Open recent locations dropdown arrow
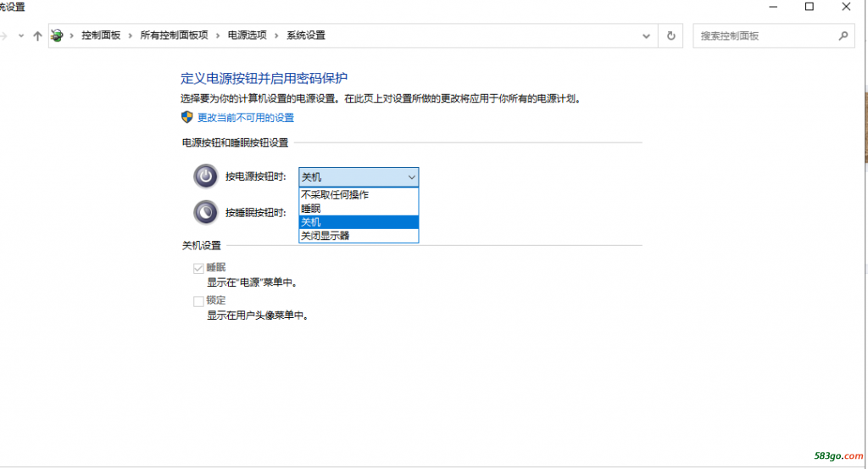 tap(21, 36)
